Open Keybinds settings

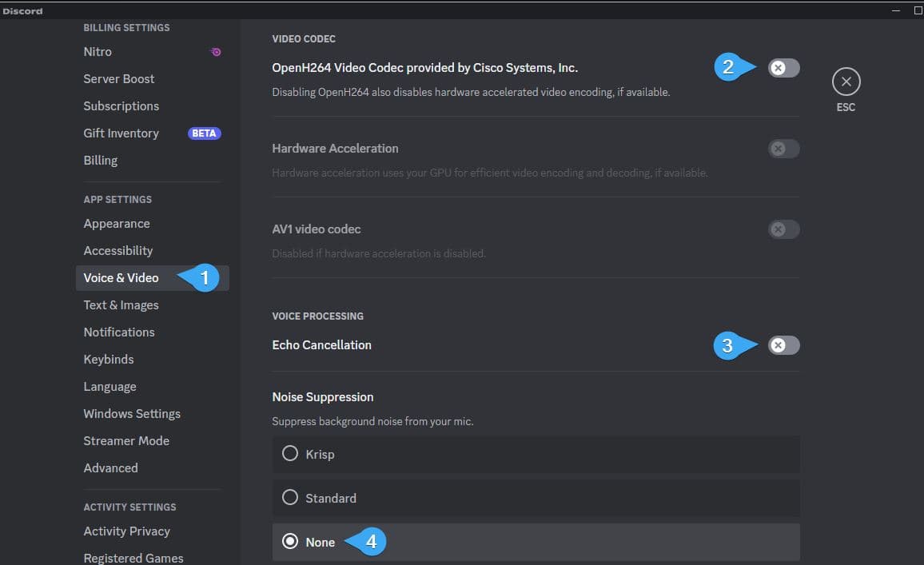click(x=109, y=360)
